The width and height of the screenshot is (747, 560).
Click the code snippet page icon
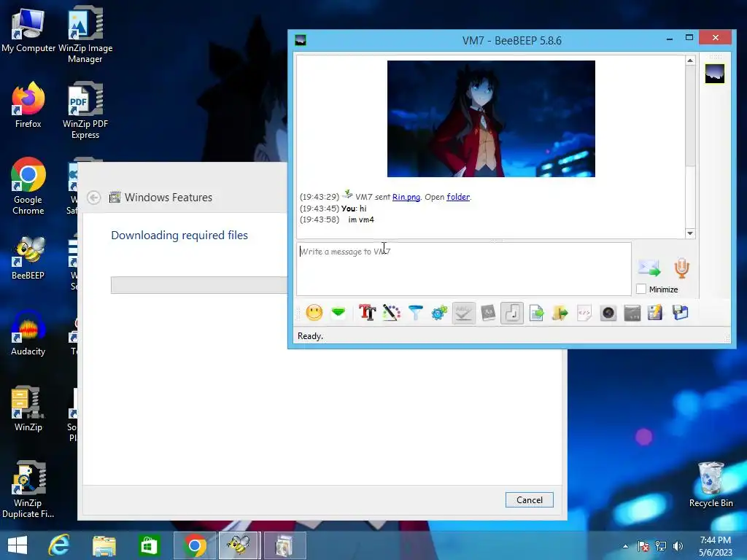coord(584,313)
